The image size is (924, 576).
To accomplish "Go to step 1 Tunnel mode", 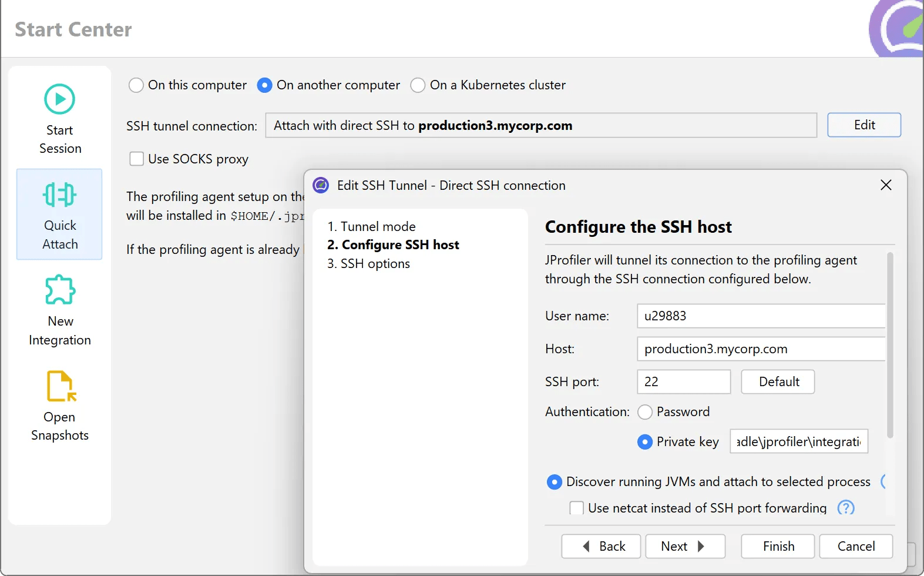I will tap(372, 226).
